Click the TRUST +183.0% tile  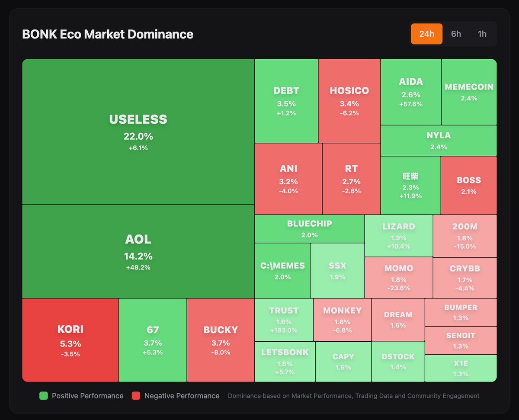[284, 320]
